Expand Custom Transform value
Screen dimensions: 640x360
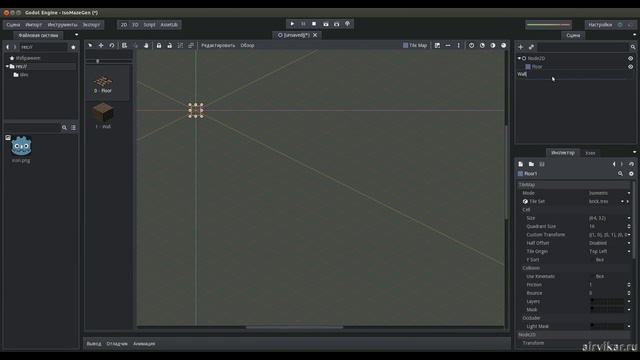[629, 235]
